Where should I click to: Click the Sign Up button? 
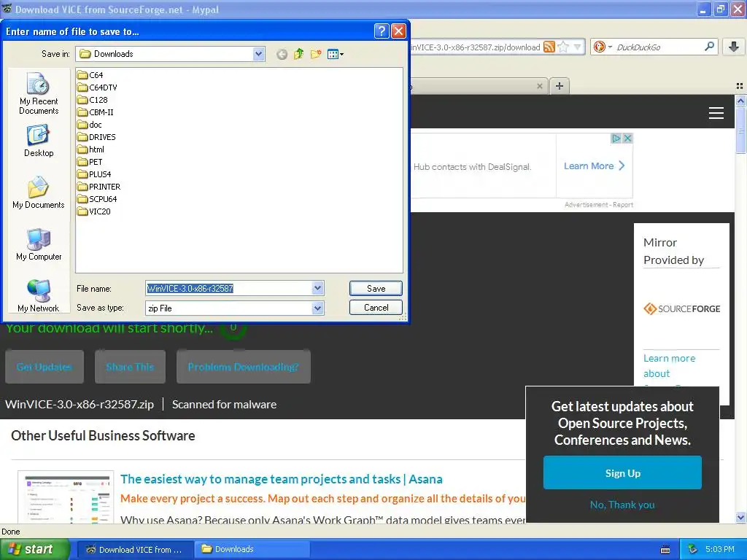(622, 472)
